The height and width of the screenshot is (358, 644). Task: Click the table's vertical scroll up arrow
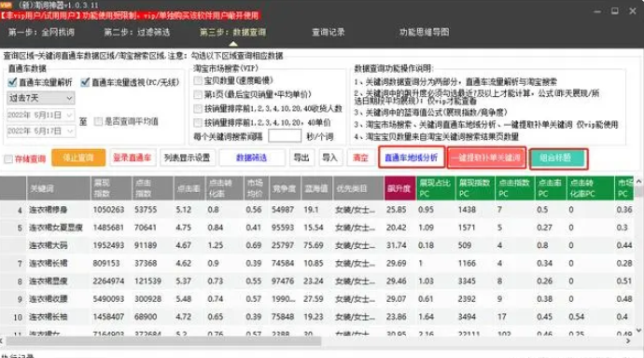(x=638, y=181)
